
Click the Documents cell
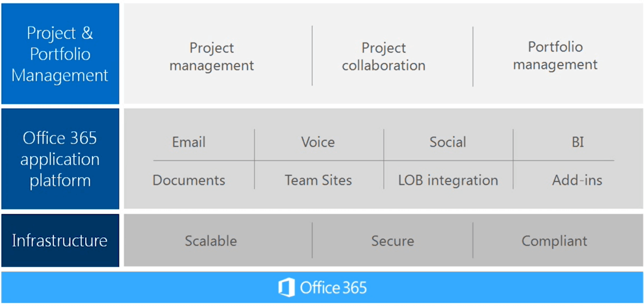point(189,180)
